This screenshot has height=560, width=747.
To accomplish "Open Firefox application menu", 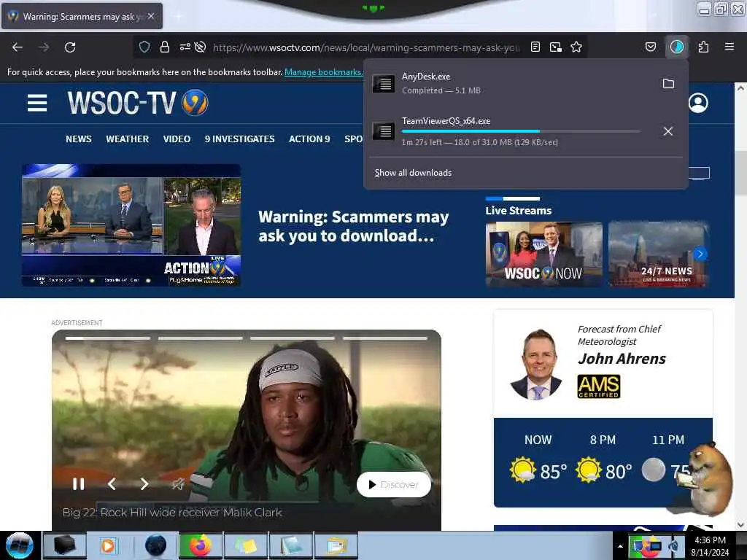I will (x=729, y=47).
